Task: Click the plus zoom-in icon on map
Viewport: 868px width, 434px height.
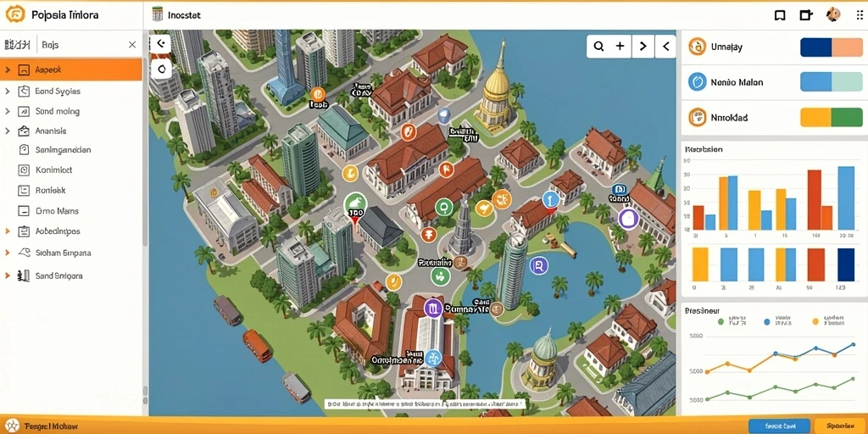Action: [x=620, y=47]
